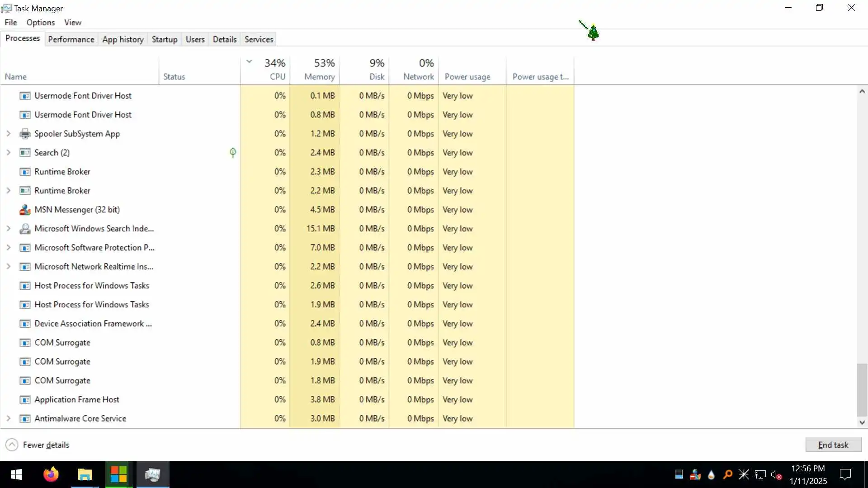Expand the Spooler SubSystem App entry

click(x=8, y=134)
